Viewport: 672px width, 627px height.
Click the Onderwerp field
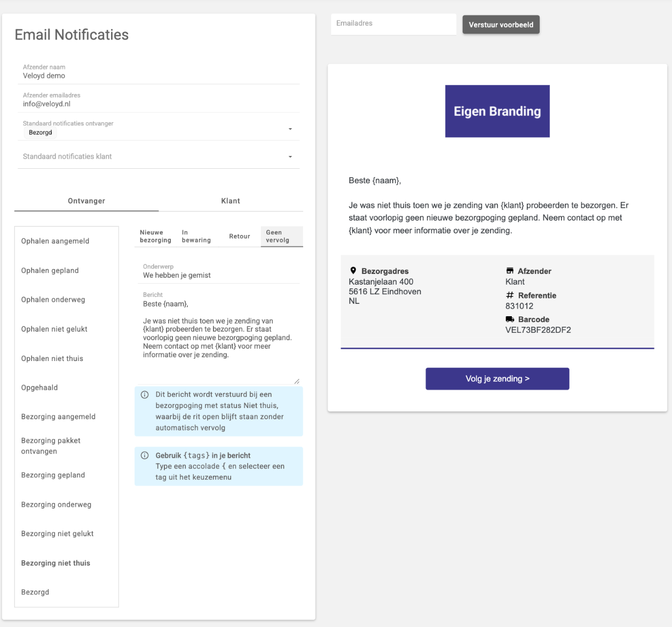coord(219,271)
